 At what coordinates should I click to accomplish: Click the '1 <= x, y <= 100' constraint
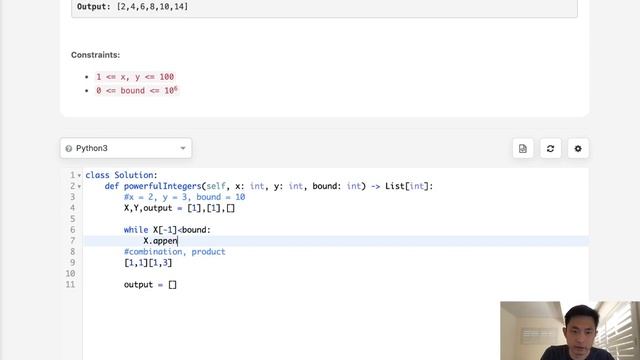[x=135, y=77]
